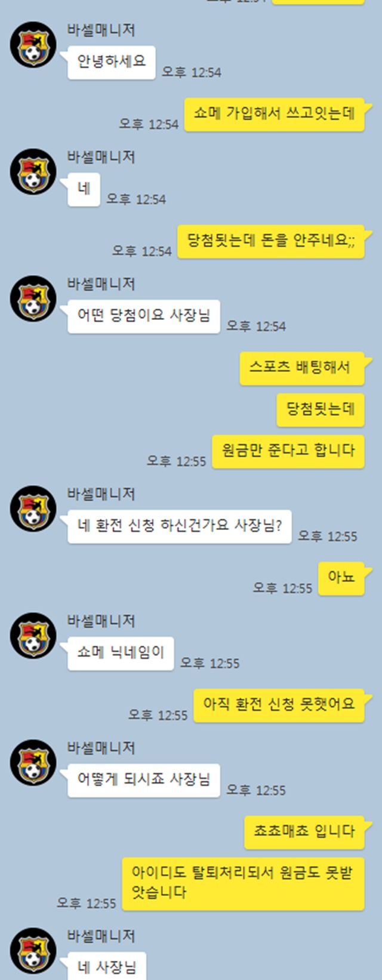Click the sender name above '안녕하세요'

click(x=101, y=29)
